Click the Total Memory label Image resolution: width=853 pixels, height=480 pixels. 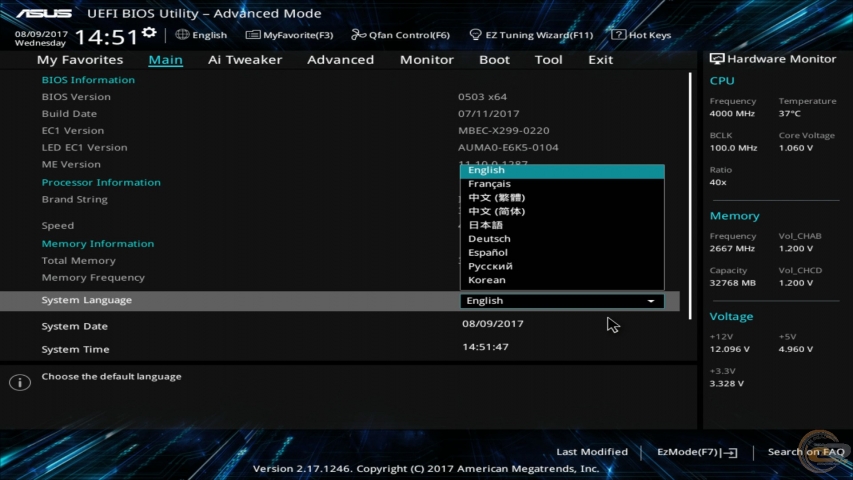[79, 261]
